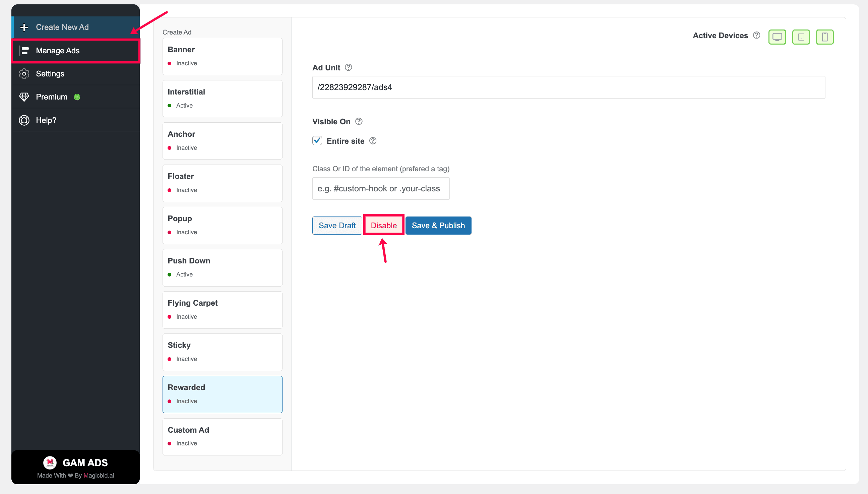
Task: Toggle the desktop device icon
Action: (777, 37)
